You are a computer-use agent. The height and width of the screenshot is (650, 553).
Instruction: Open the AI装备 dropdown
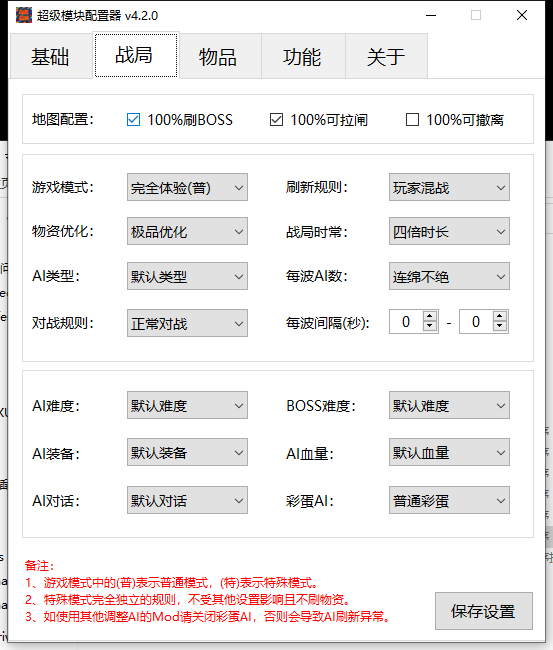tap(187, 452)
